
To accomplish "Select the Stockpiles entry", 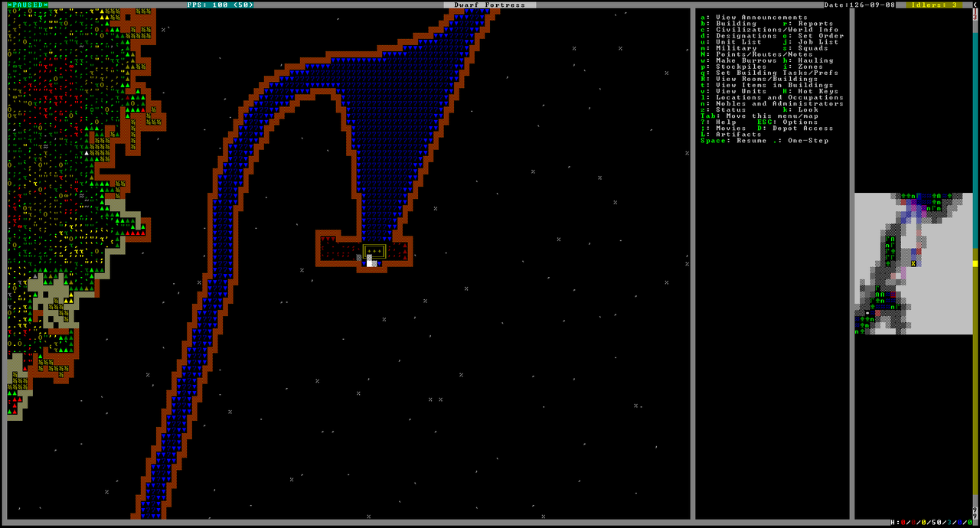I will 733,67.
